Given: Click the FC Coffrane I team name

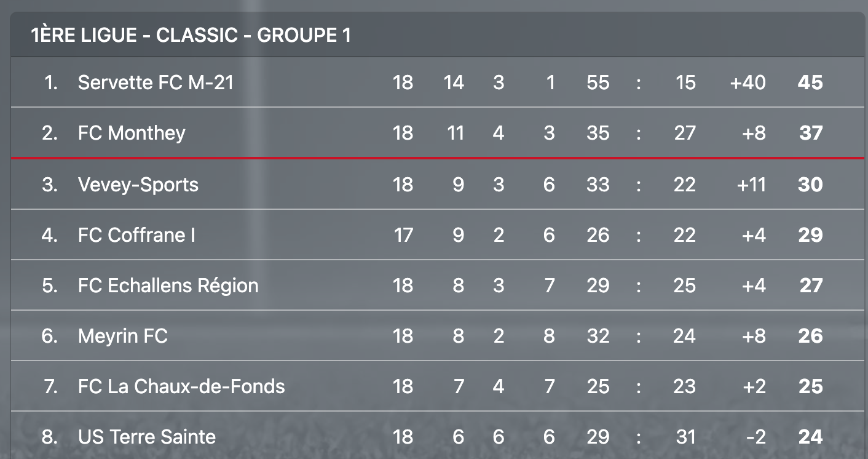Looking at the screenshot, I should click(136, 235).
